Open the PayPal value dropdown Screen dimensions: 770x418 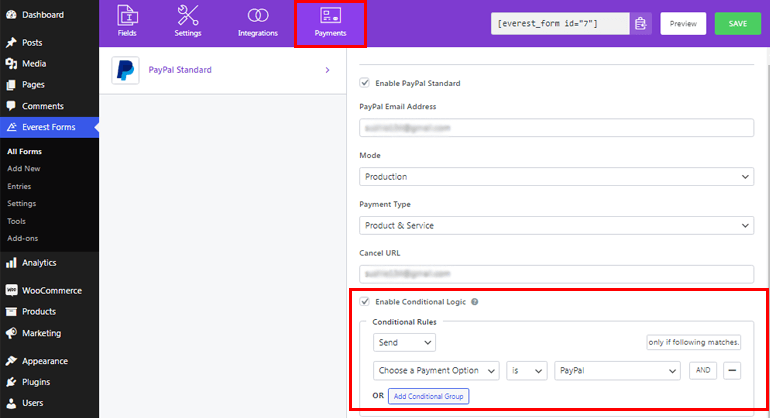coord(617,370)
